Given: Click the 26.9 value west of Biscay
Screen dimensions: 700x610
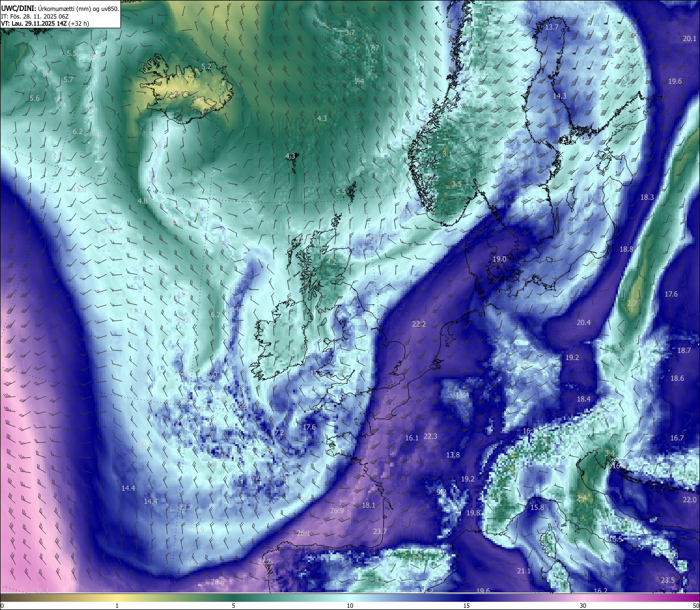Looking at the screenshot, I should point(337,510).
